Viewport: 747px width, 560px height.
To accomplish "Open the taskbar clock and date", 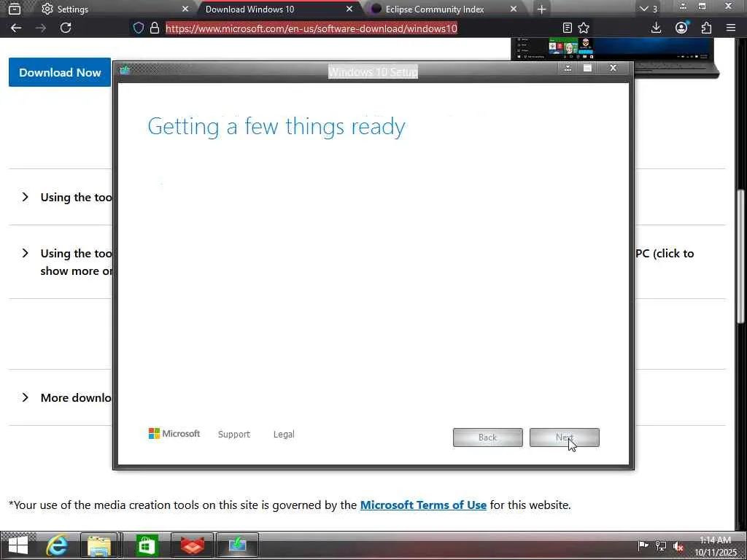I will [716, 546].
